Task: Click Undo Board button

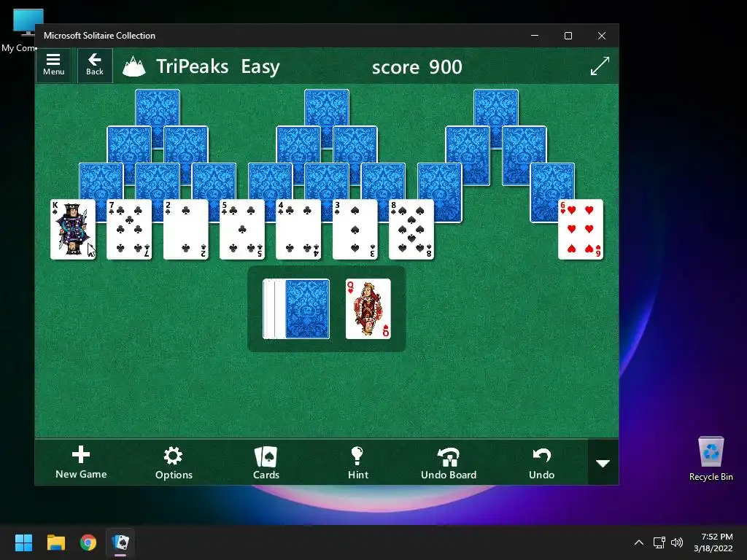Action: click(449, 462)
